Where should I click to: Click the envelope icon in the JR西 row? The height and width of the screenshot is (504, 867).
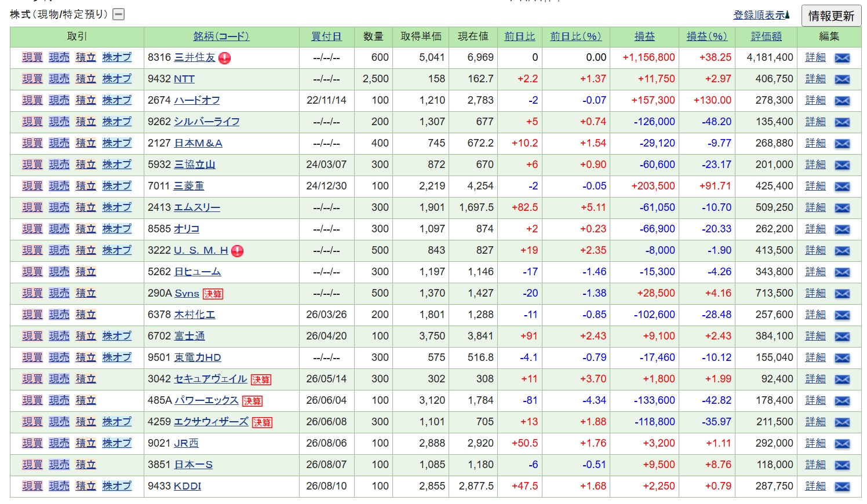(842, 444)
